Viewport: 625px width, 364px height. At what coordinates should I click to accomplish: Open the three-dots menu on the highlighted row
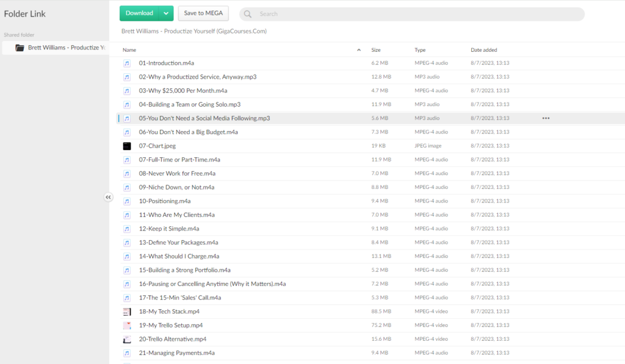click(546, 118)
